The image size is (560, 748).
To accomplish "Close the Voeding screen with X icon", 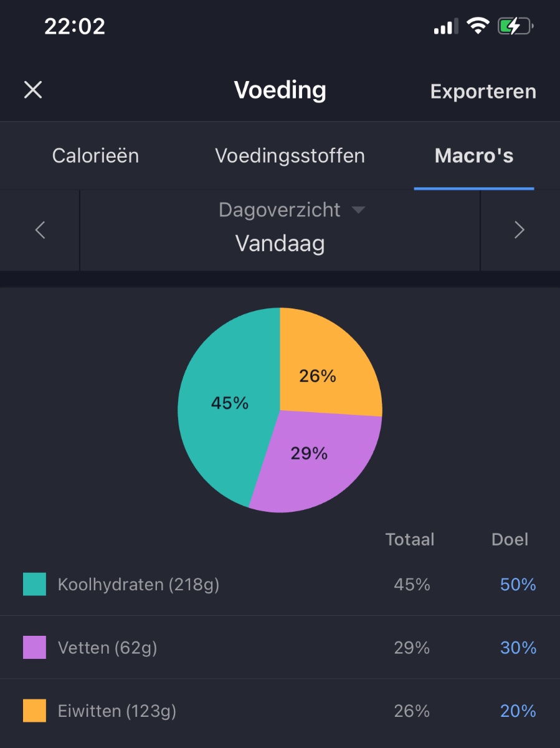I will click(33, 90).
